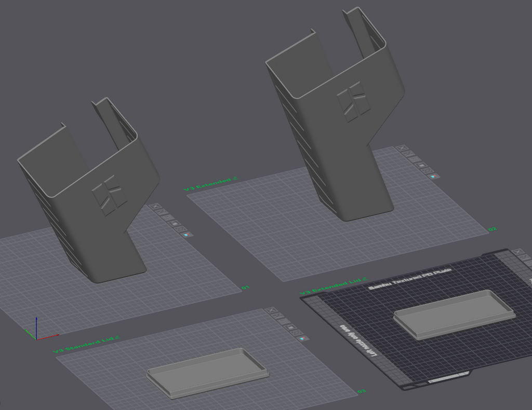Image resolution: width=532 pixels, height=410 pixels.
Task: Auto-orient objects on plate 03
Action: tap(278, 316)
